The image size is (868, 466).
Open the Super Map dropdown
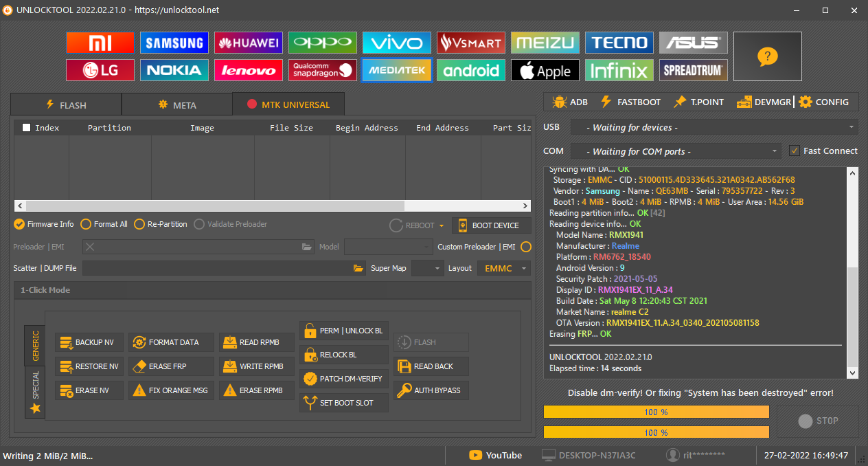click(x=427, y=268)
